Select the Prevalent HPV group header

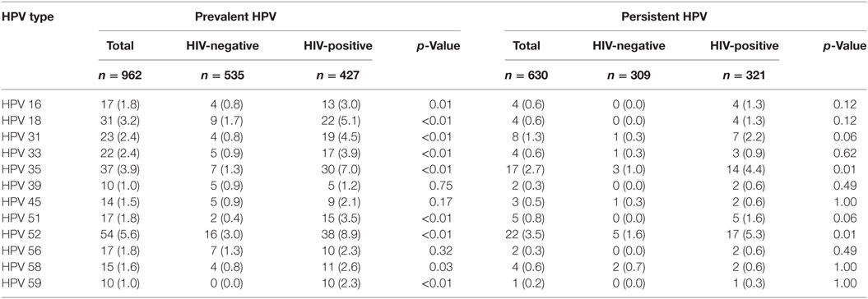click(x=236, y=18)
